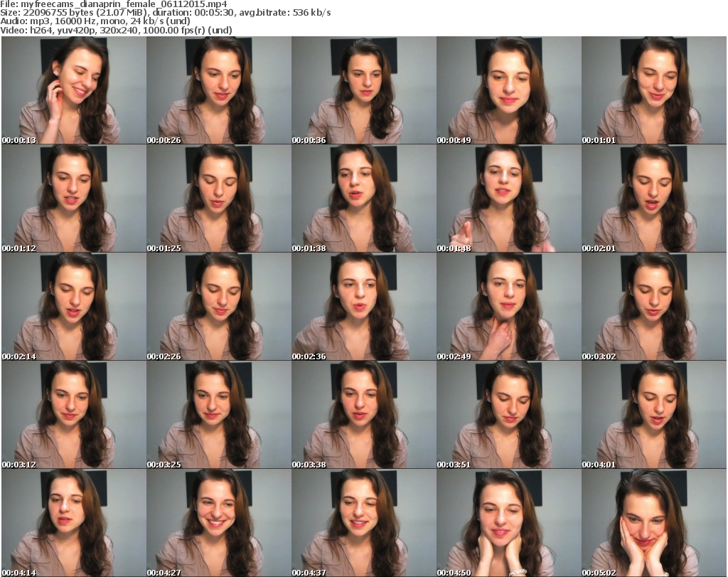View the frame captured at 00:04:14

click(x=74, y=523)
